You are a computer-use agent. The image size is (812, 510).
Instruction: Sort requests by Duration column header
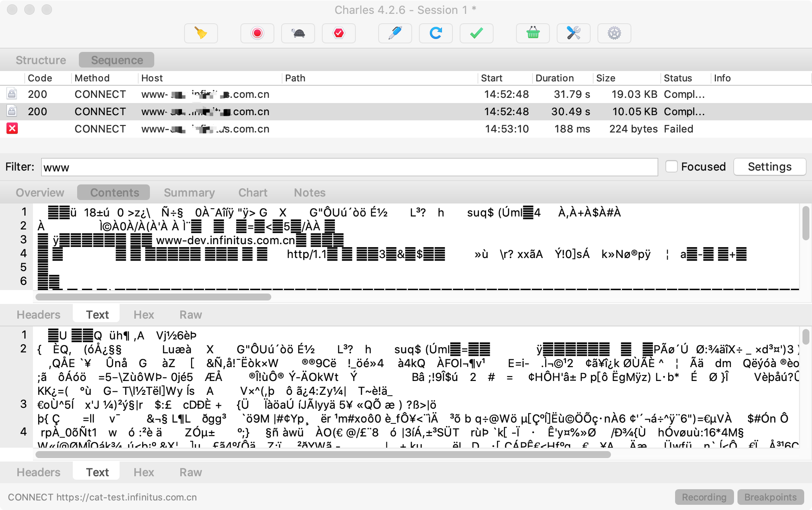(x=554, y=78)
